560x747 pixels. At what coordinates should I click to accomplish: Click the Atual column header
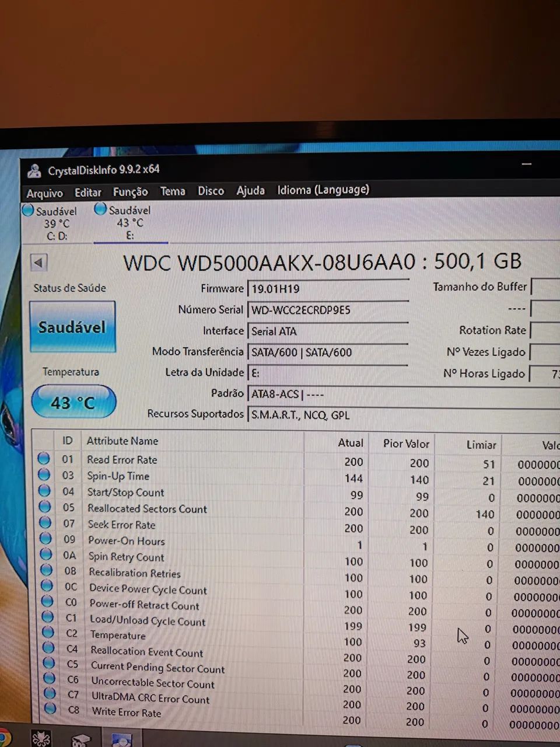[x=351, y=443]
